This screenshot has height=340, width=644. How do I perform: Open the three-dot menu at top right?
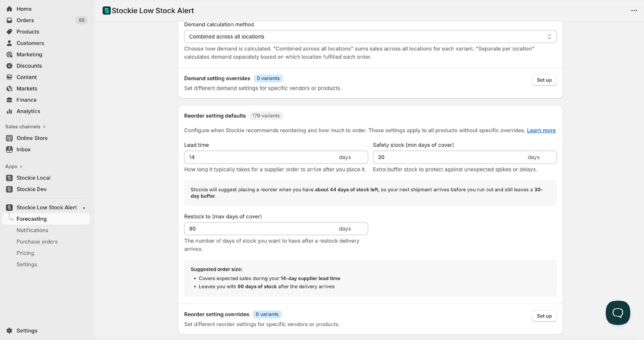pos(634,11)
